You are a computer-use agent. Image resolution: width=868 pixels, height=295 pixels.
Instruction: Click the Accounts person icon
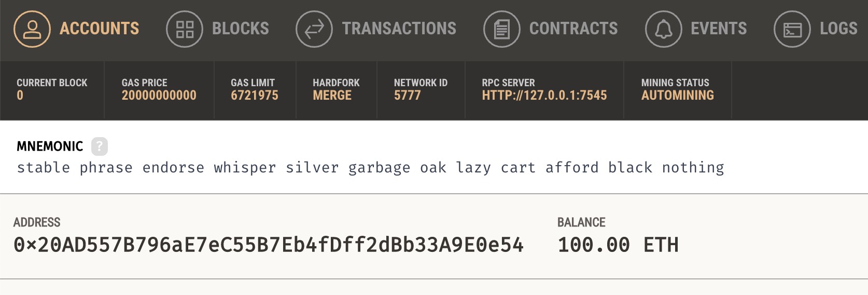pos(32,29)
